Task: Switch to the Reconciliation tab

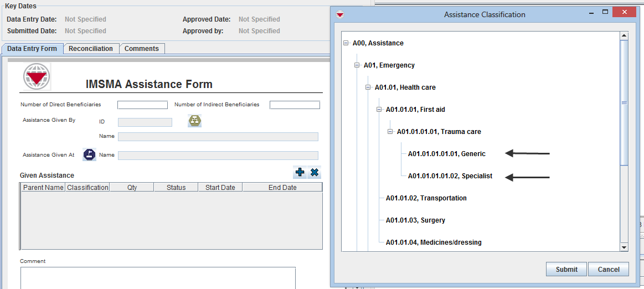Action: tap(91, 49)
